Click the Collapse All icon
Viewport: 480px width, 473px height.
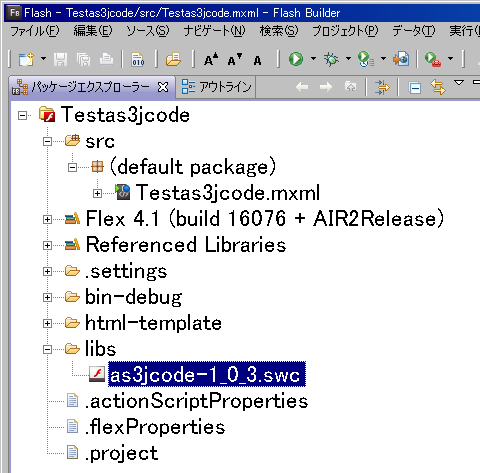point(415,88)
